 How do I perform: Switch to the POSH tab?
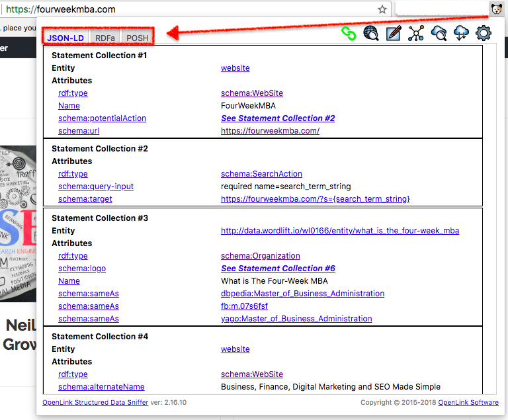pos(138,38)
